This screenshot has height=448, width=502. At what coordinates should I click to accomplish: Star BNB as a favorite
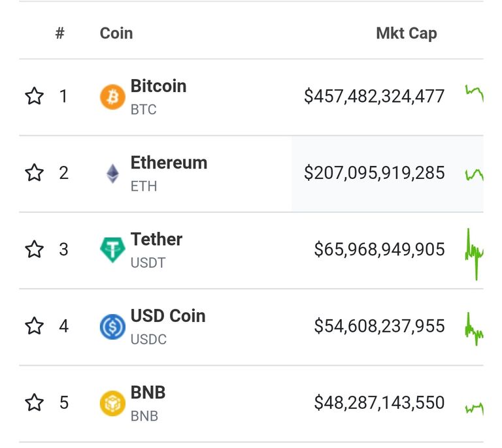[34, 402]
